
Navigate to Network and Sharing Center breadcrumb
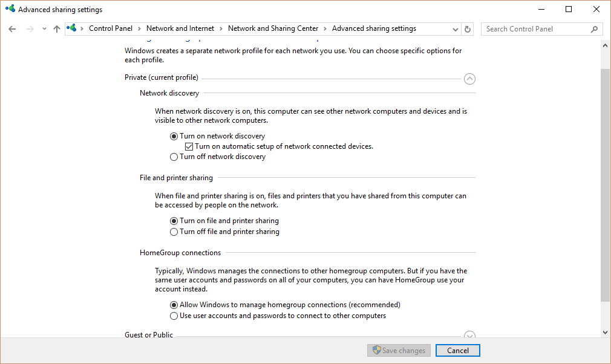click(x=273, y=28)
